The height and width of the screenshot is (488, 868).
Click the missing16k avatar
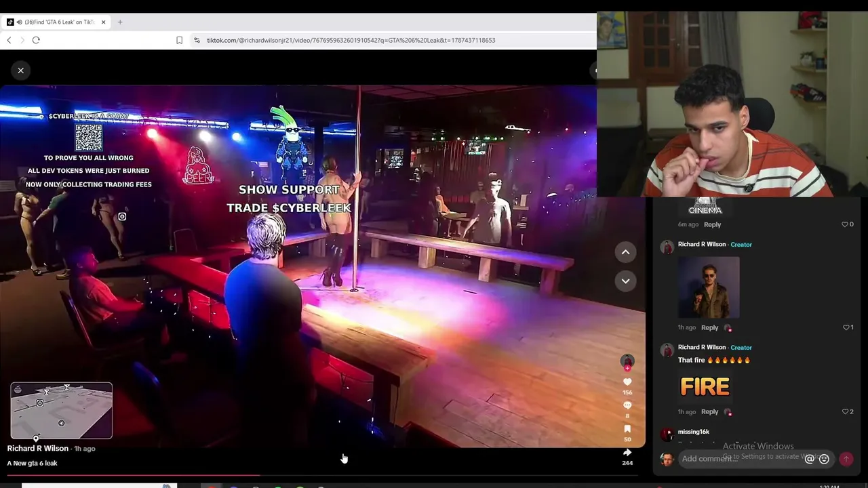pyautogui.click(x=667, y=434)
